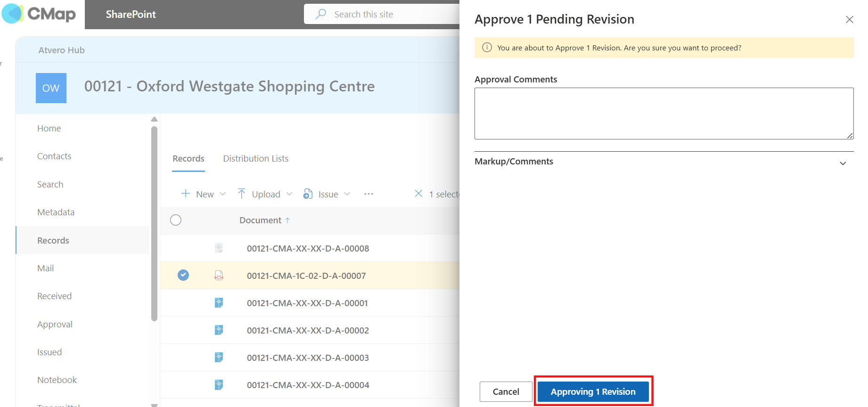
Task: Open document 00121-CMA-1C-02-D-A-00007
Action: (x=306, y=276)
